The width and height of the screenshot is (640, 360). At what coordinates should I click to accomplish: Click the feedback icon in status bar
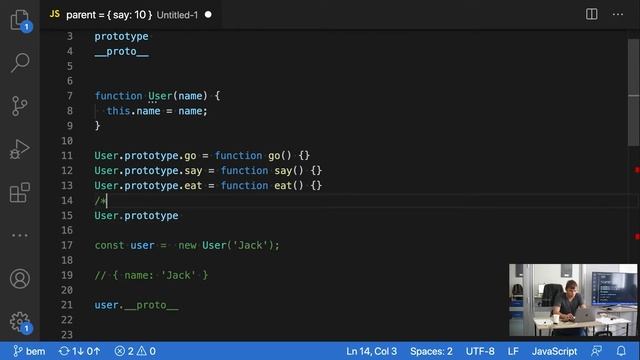pyautogui.click(x=596, y=351)
